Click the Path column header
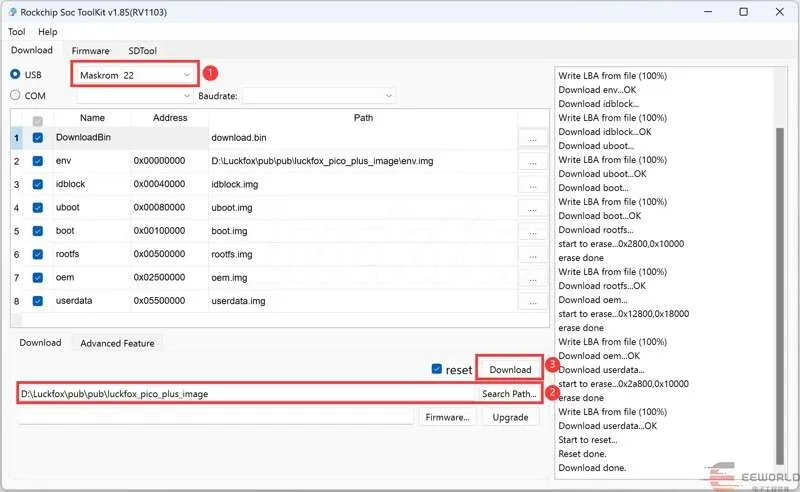Screen dimensions: 800x492 [x=363, y=118]
